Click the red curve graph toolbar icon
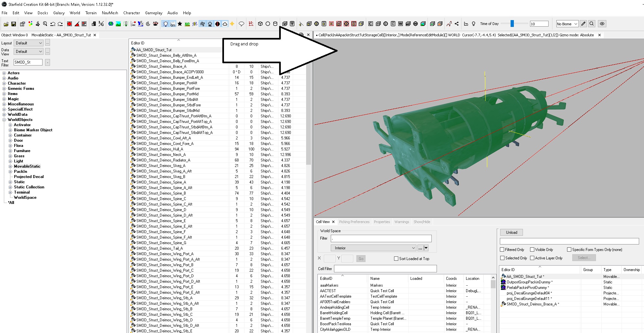Viewport: 644px width, 333px height. point(449,24)
